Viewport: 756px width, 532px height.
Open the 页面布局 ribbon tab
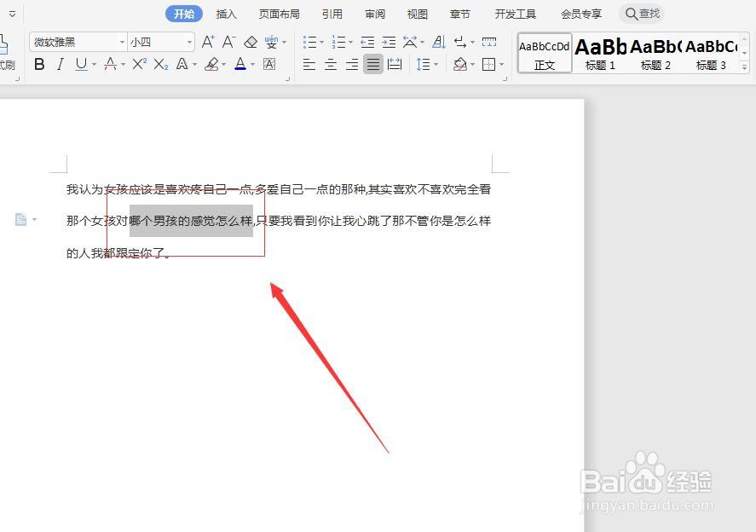(x=280, y=13)
